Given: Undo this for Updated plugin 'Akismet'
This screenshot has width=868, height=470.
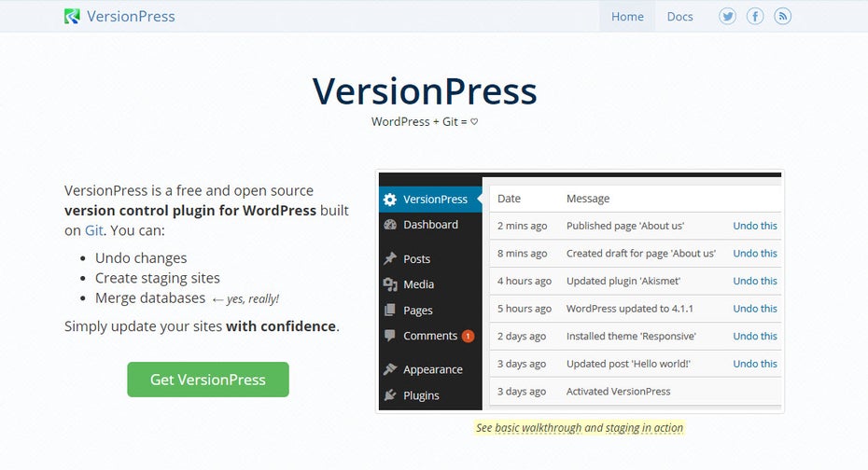Looking at the screenshot, I should point(755,281).
